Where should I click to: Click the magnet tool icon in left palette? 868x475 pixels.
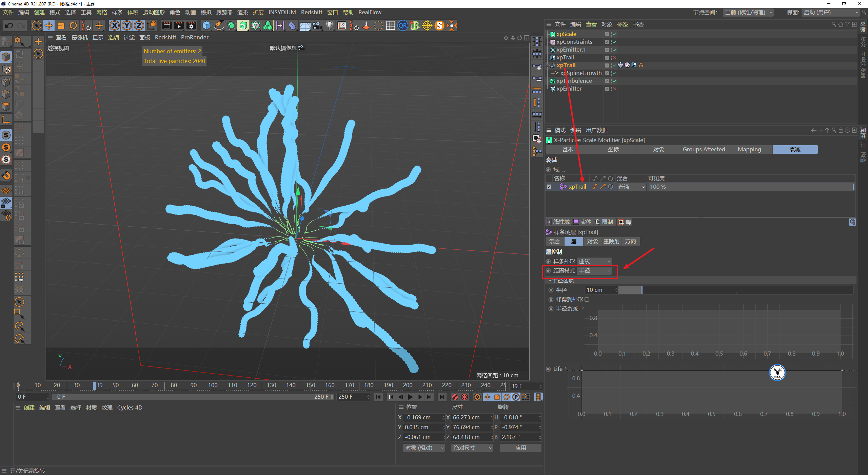click(x=6, y=175)
